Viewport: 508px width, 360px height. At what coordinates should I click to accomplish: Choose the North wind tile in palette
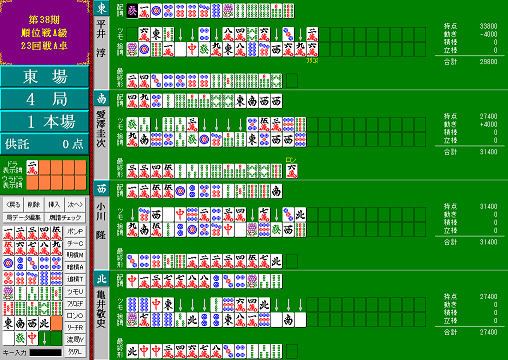point(44,323)
